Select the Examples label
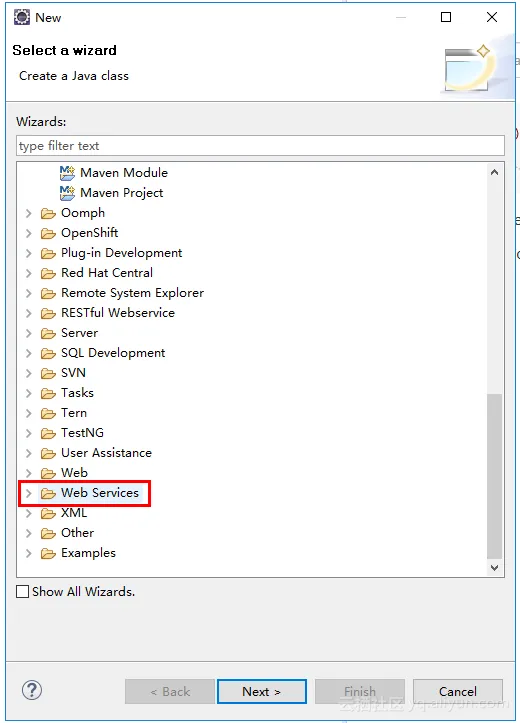The image size is (520, 723). click(89, 553)
